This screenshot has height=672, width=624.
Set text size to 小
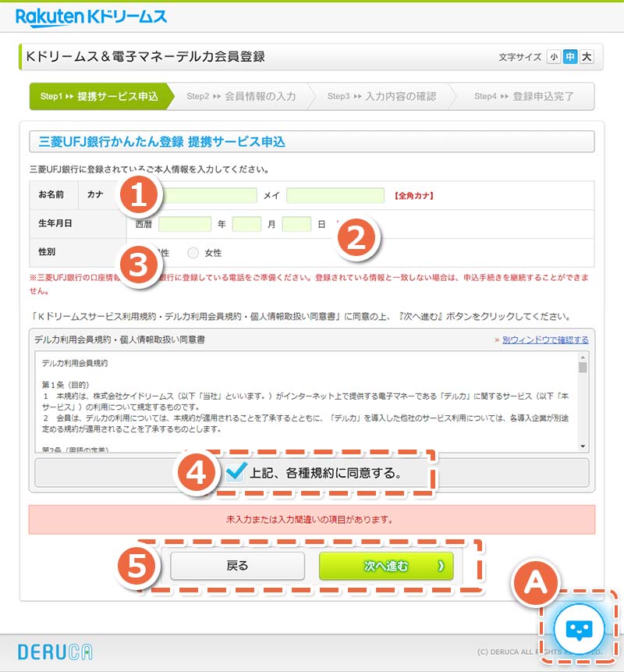[554, 56]
